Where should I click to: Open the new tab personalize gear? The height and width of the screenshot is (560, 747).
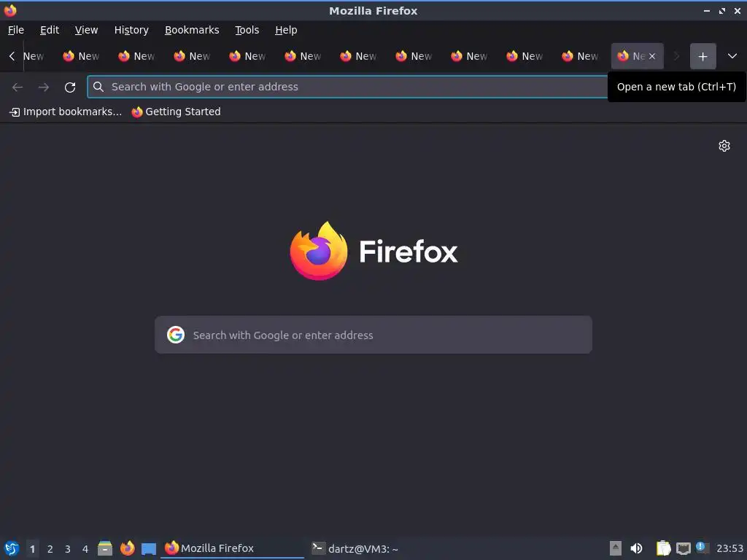pyautogui.click(x=724, y=146)
